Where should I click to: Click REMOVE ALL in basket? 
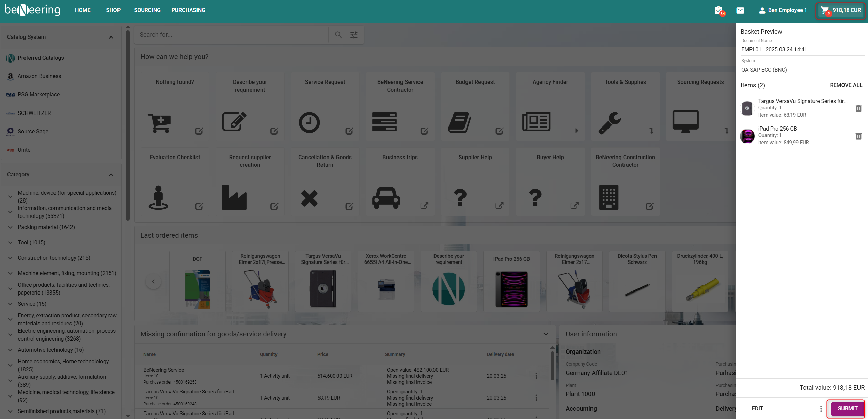point(846,85)
